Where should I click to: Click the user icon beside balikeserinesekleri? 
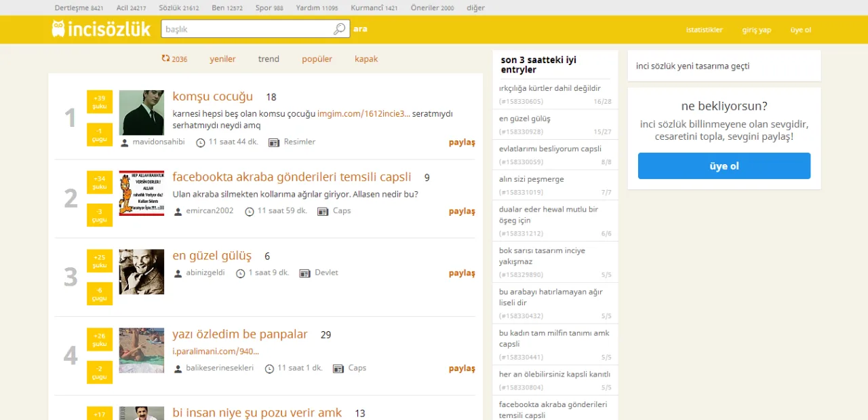pyautogui.click(x=178, y=369)
